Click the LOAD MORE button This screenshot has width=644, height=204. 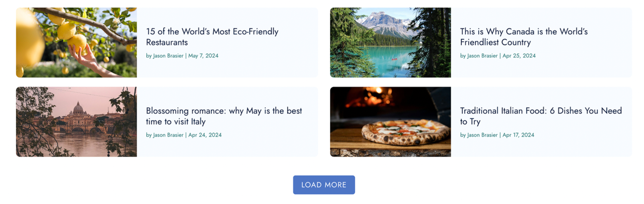[x=324, y=185]
